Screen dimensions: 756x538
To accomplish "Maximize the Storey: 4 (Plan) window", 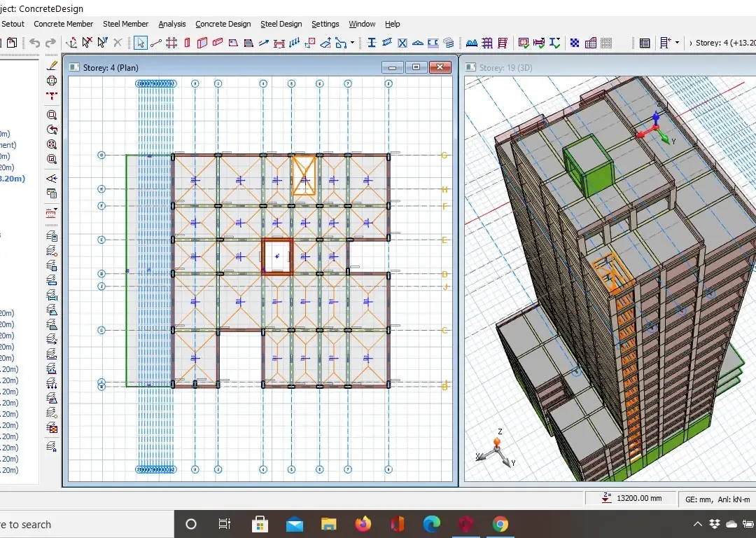I will 416,67.
